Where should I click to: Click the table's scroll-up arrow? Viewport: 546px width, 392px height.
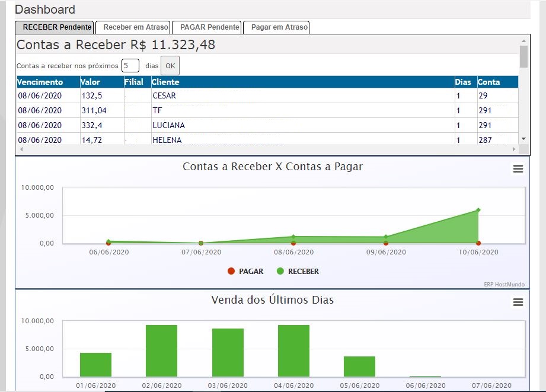523,41
